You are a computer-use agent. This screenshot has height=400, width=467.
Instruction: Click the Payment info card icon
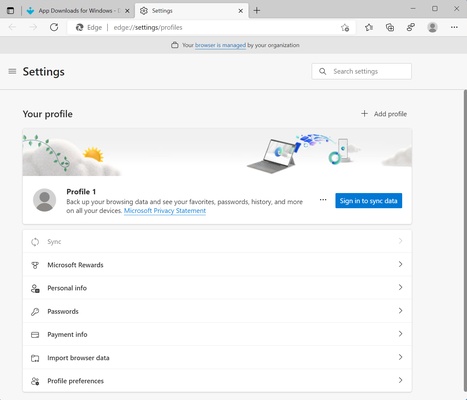coord(35,335)
